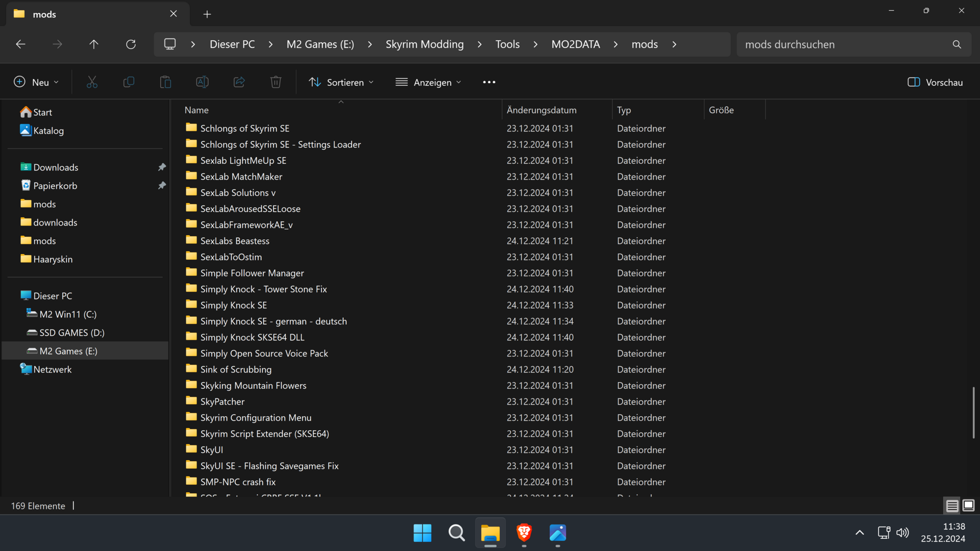Select Skyrim Script Extender (SKSE64) folder
This screenshot has width=980, height=551.
(257, 434)
